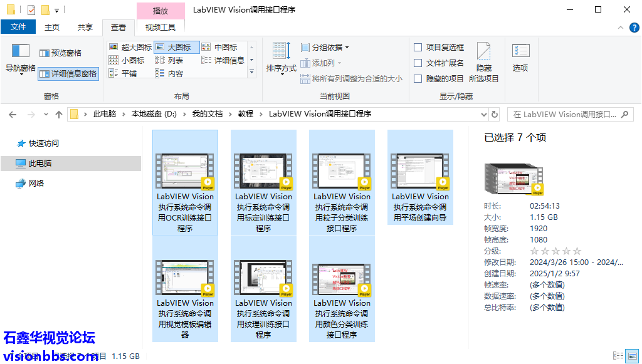This screenshot has height=364, width=642.
Task: Open the File (文件) menu tab
Action: (x=18, y=27)
